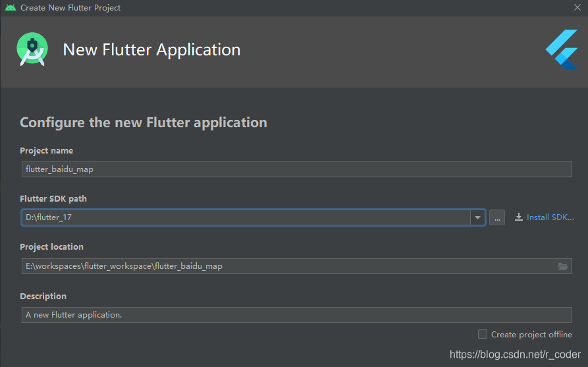Click the Flutter SDK path label
Image resolution: width=588 pixels, height=367 pixels.
pyautogui.click(x=53, y=199)
